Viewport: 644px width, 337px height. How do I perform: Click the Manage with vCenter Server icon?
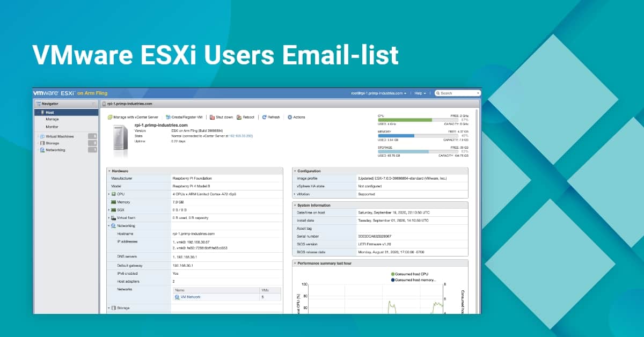click(x=110, y=117)
